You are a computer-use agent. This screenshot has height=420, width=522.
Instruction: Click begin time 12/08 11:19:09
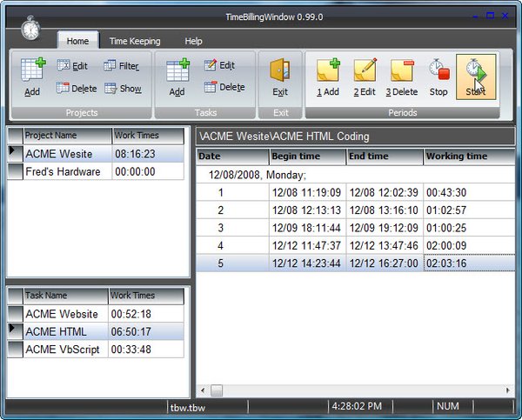pyautogui.click(x=308, y=192)
